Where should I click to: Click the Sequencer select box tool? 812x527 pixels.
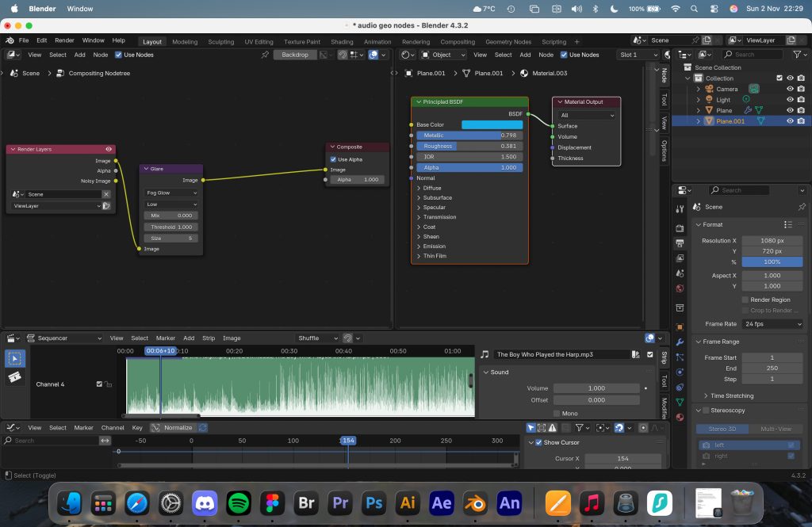coord(14,358)
